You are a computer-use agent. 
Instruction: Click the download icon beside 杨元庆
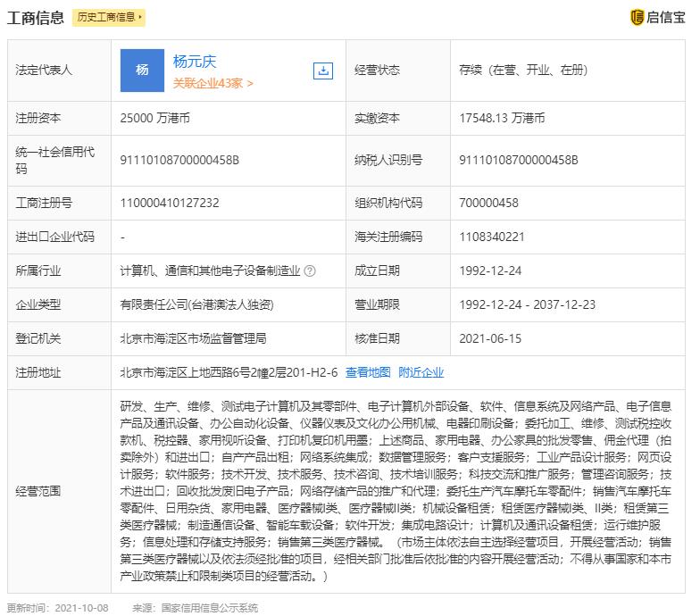[323, 71]
